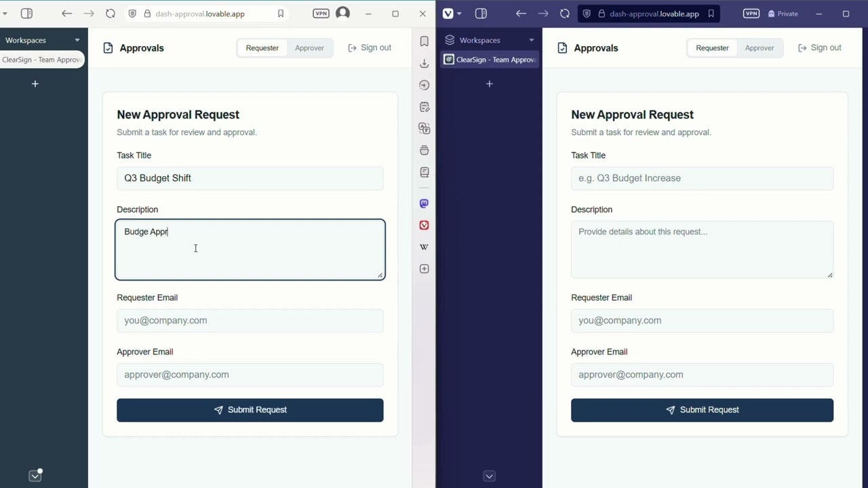Viewport: 868px width, 488px height.
Task: Click shield tracker blocker icon in left address bar
Action: 132,14
